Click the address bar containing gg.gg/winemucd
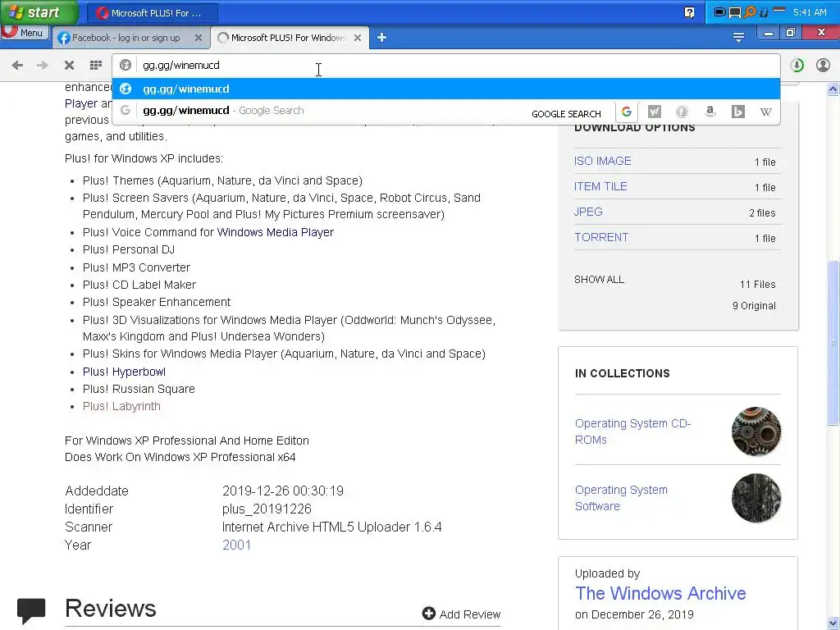This screenshot has height=630, width=840. tap(445, 66)
